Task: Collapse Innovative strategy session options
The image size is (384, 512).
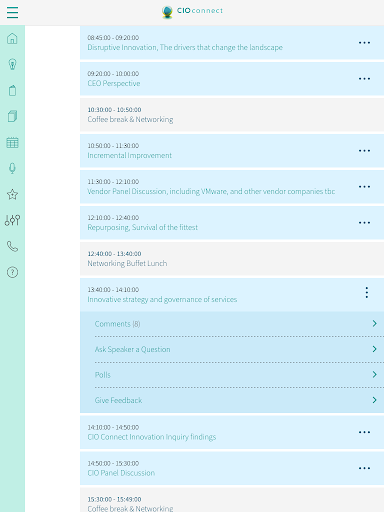Action: click(x=367, y=292)
